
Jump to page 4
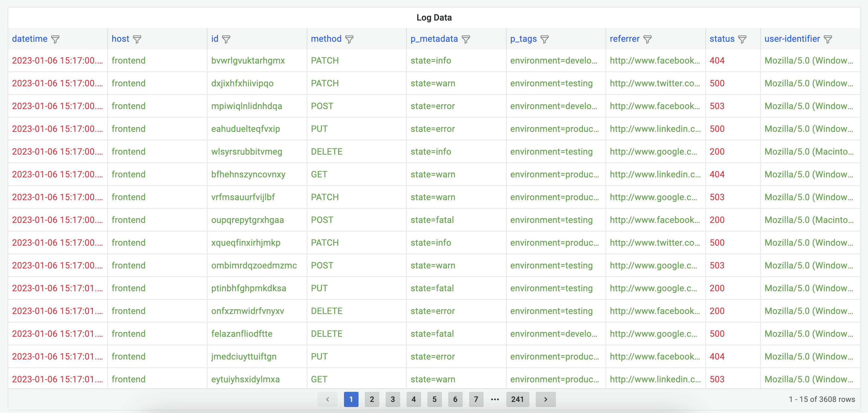(414, 399)
